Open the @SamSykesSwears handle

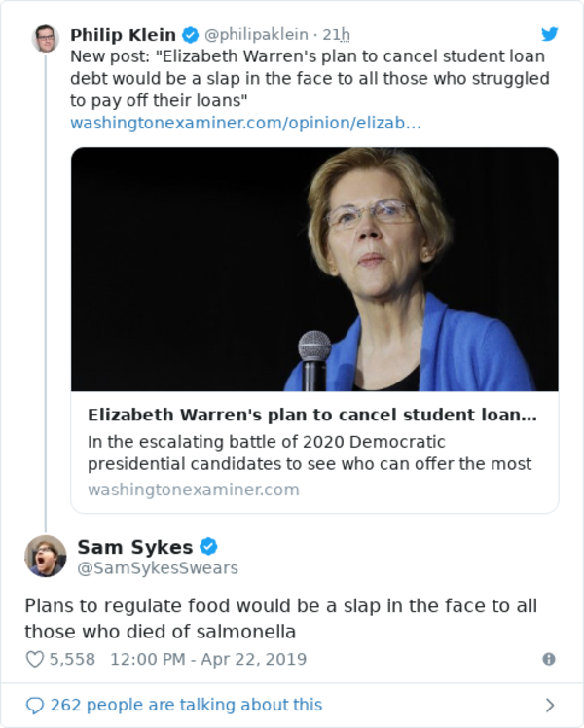157,567
